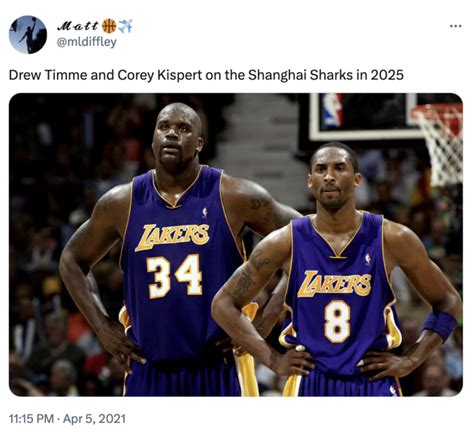This screenshot has height=438, width=474.
Task: Click the airplane emoji beside the name
Action: click(125, 26)
